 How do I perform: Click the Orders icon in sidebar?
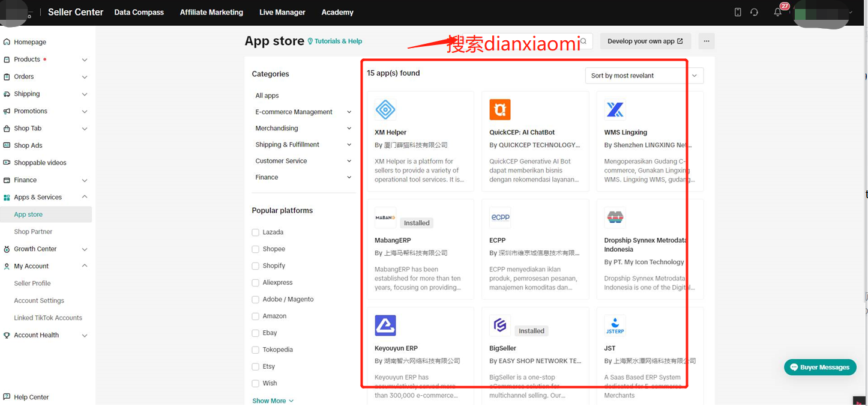point(7,77)
